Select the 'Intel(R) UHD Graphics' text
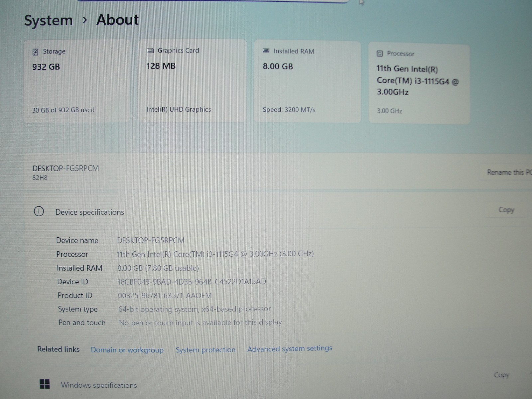 pyautogui.click(x=179, y=109)
